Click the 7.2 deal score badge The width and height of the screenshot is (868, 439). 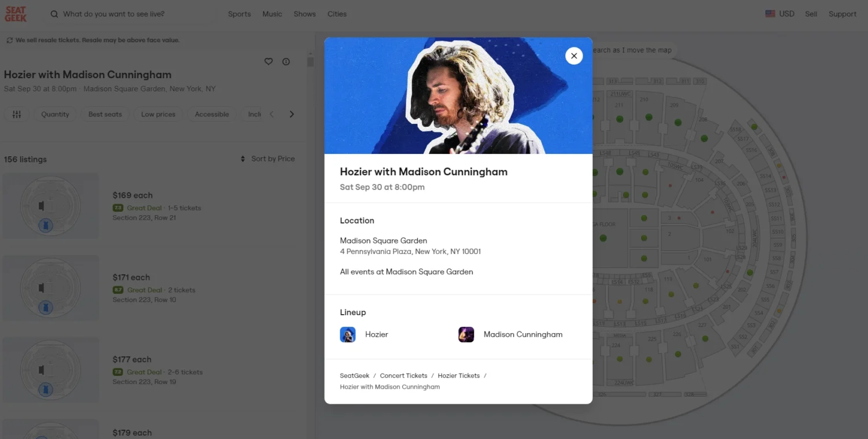click(118, 372)
